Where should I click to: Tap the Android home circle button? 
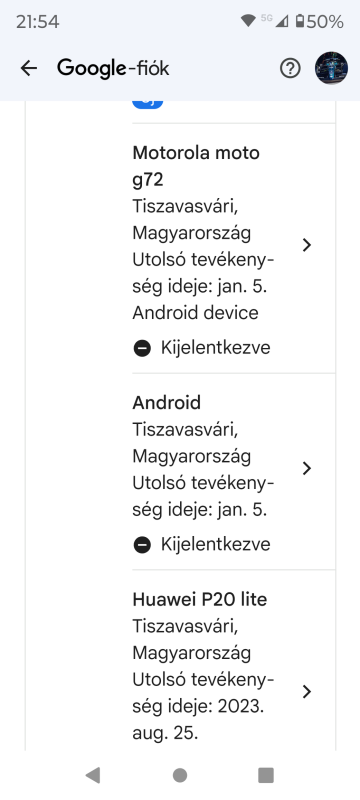[x=180, y=775]
